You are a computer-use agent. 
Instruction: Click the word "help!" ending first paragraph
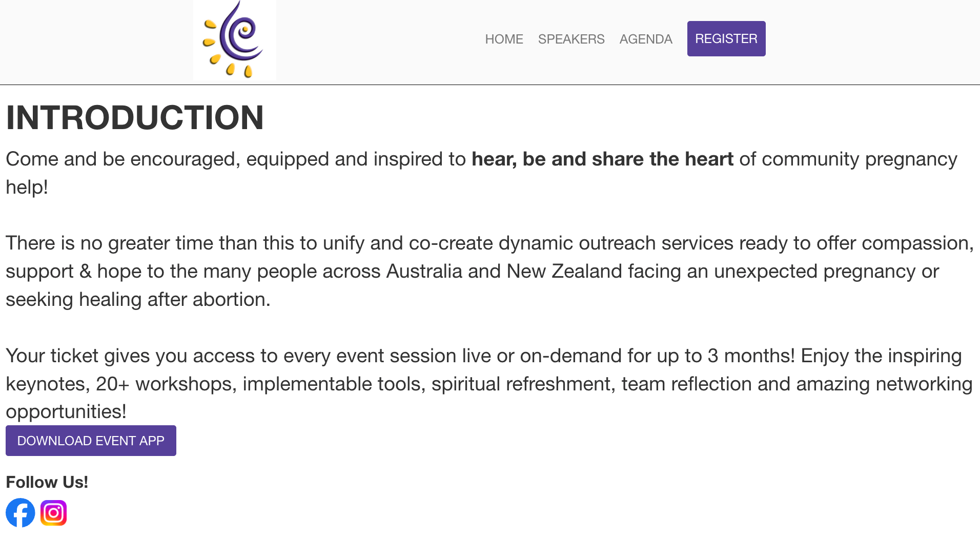click(x=27, y=188)
